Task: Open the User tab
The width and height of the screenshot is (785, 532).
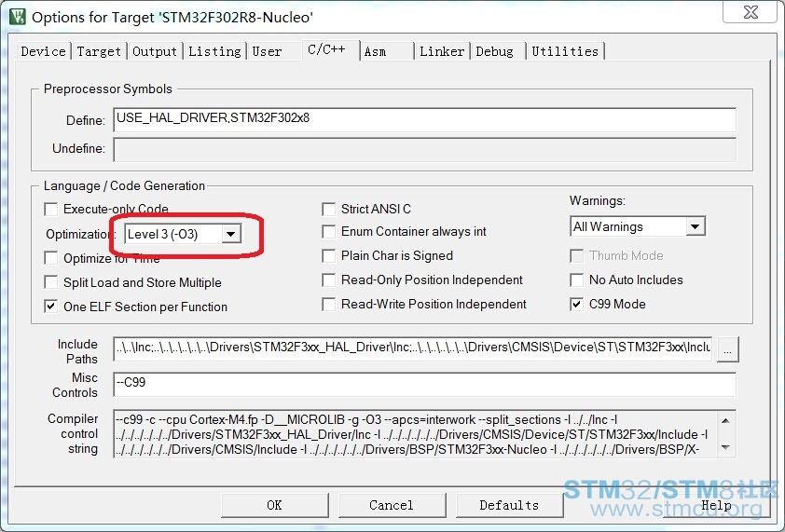Action: tap(267, 51)
